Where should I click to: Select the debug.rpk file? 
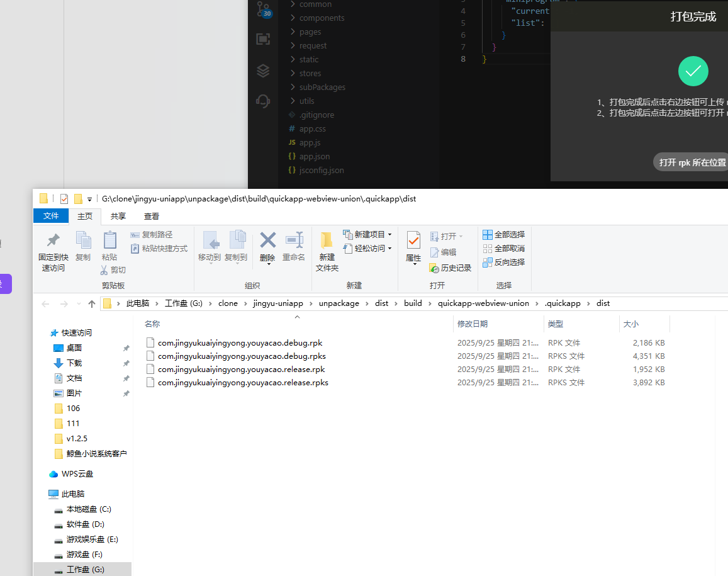click(240, 343)
